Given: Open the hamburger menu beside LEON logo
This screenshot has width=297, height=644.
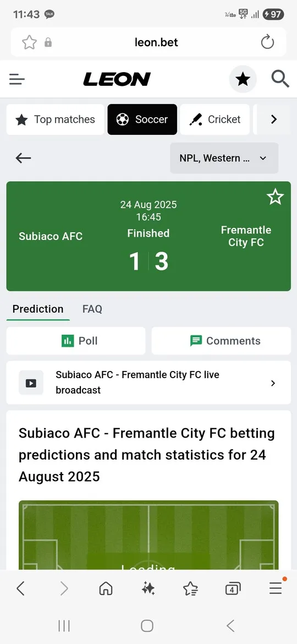Looking at the screenshot, I should click(x=17, y=79).
